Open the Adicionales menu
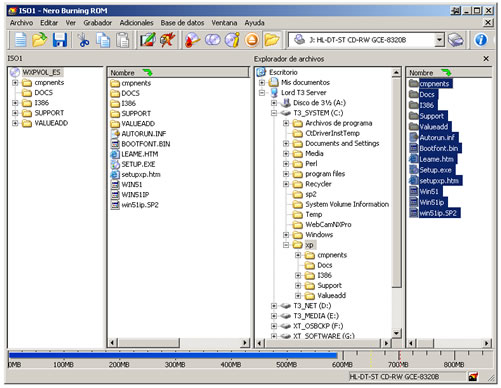The width and height of the screenshot is (501, 388). click(x=136, y=23)
